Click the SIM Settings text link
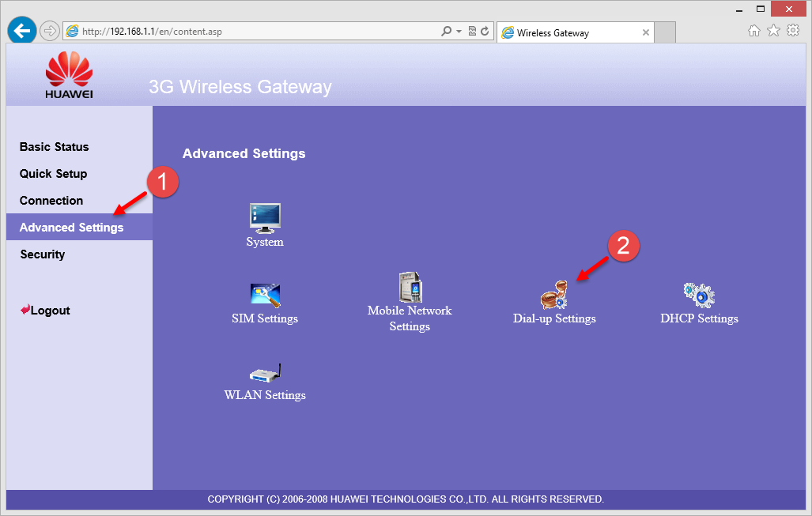 [265, 318]
